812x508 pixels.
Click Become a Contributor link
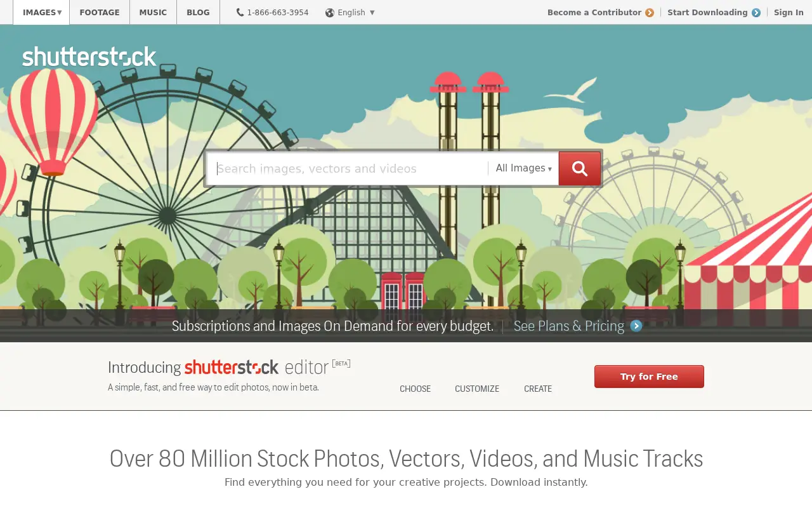tap(594, 12)
